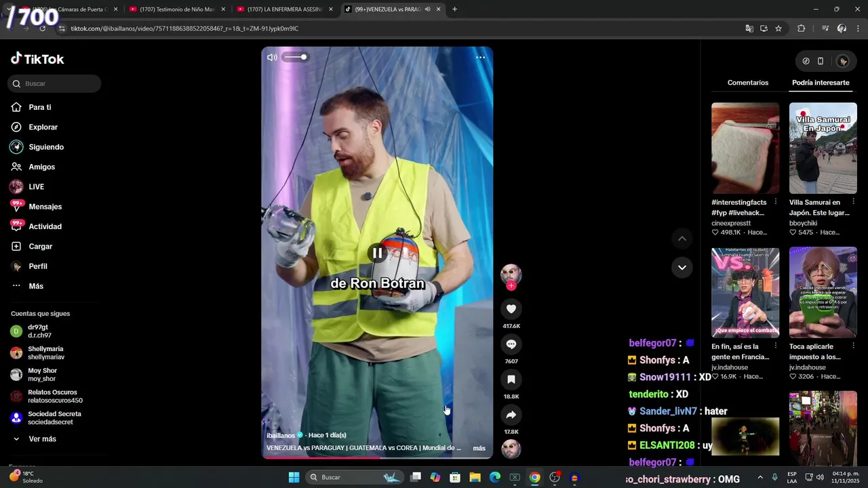Open the Chrome three-dot menu
The height and width of the screenshot is (488, 868).
tap(859, 28)
